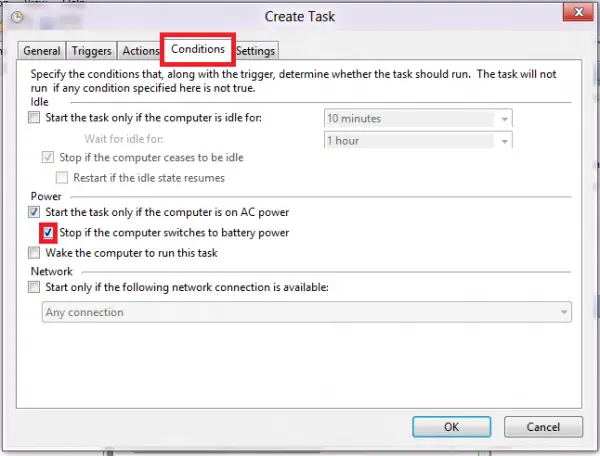The width and height of the screenshot is (600, 456).
Task: Toggle stop if computer ceases to be idle
Action: pyautogui.click(x=48, y=157)
